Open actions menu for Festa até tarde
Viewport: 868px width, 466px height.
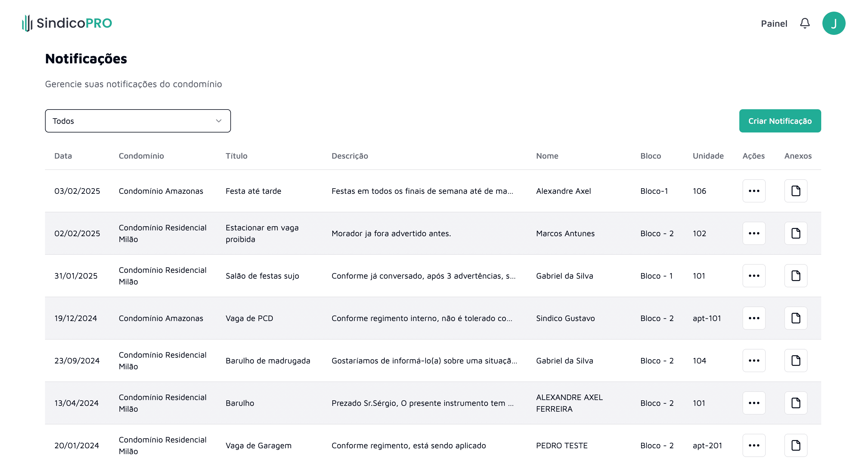pyautogui.click(x=754, y=191)
